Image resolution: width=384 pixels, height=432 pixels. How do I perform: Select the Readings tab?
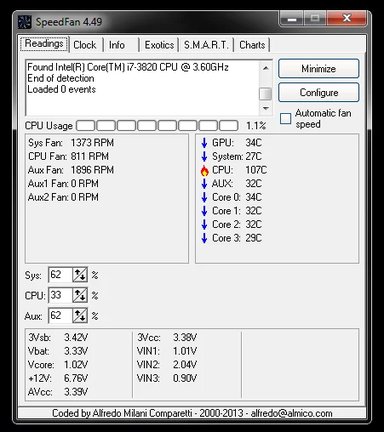(44, 44)
